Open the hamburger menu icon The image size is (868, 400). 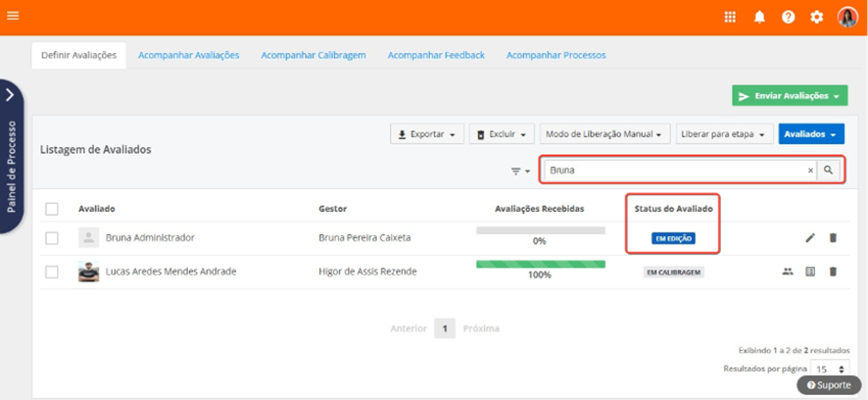click(x=14, y=16)
